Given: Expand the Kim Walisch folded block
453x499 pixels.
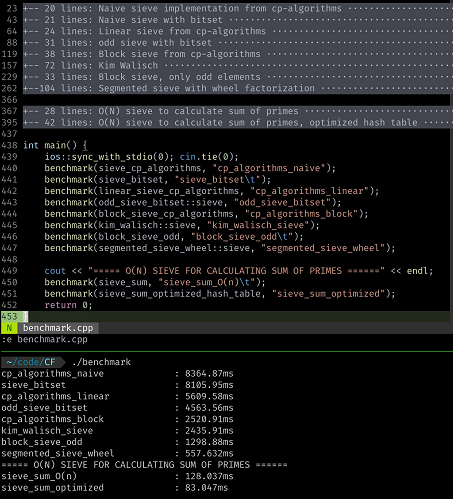Looking at the screenshot, I should click(238, 65).
